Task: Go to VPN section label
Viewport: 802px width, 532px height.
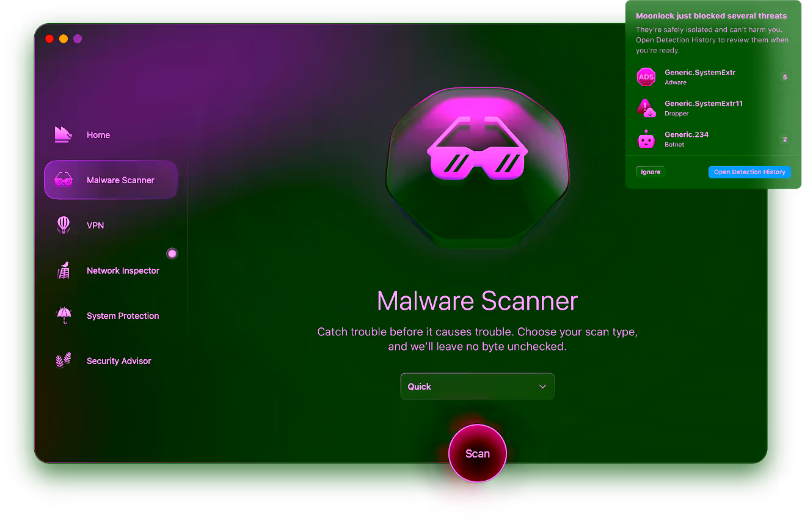Action: (95, 225)
